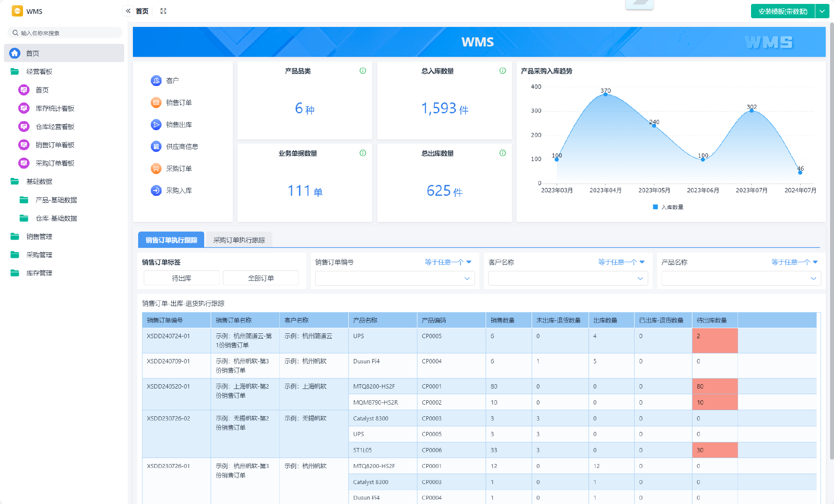The image size is (834, 504).
Task: Open 销售出库 shortcut icon
Action: point(156,125)
